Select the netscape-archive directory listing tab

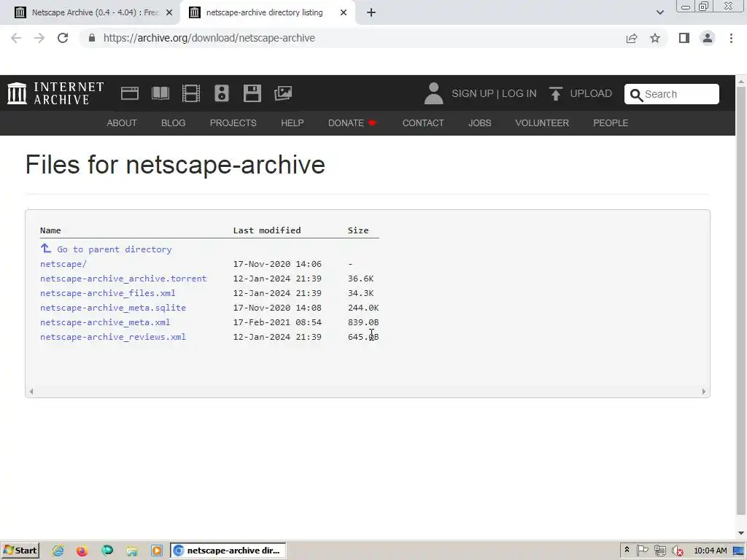pyautogui.click(x=267, y=13)
